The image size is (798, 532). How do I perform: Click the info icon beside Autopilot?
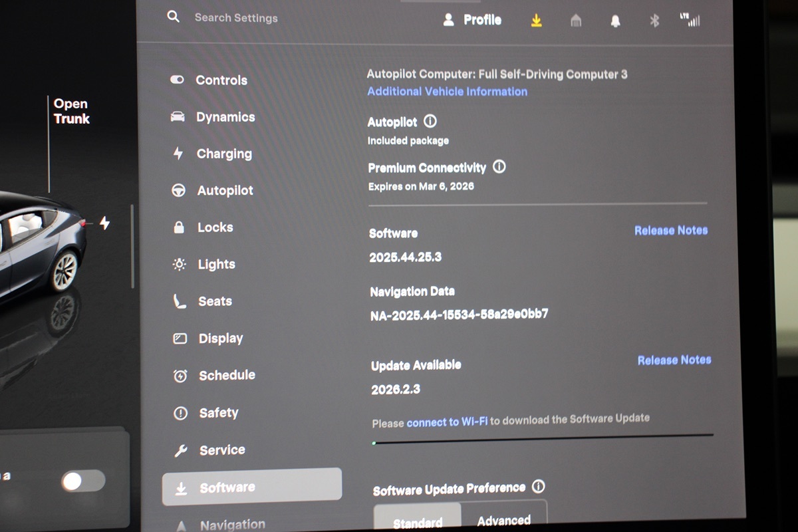click(430, 122)
